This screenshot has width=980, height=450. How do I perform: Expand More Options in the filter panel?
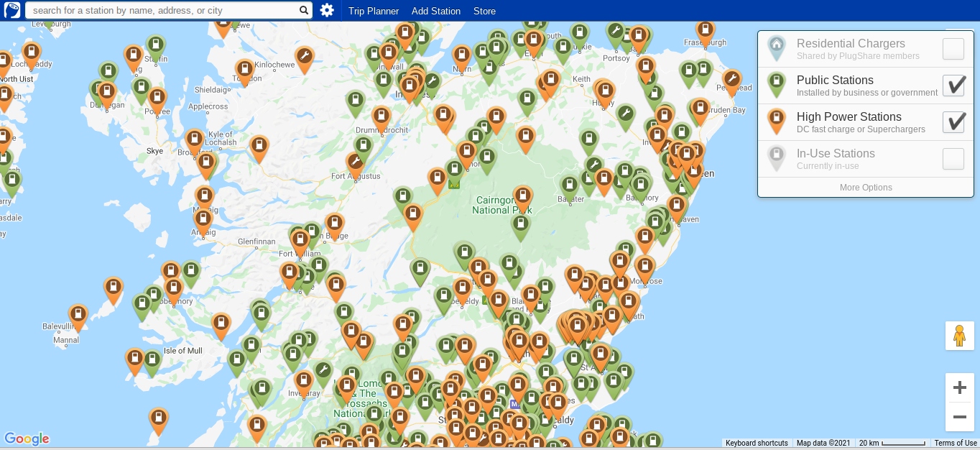[x=866, y=188]
